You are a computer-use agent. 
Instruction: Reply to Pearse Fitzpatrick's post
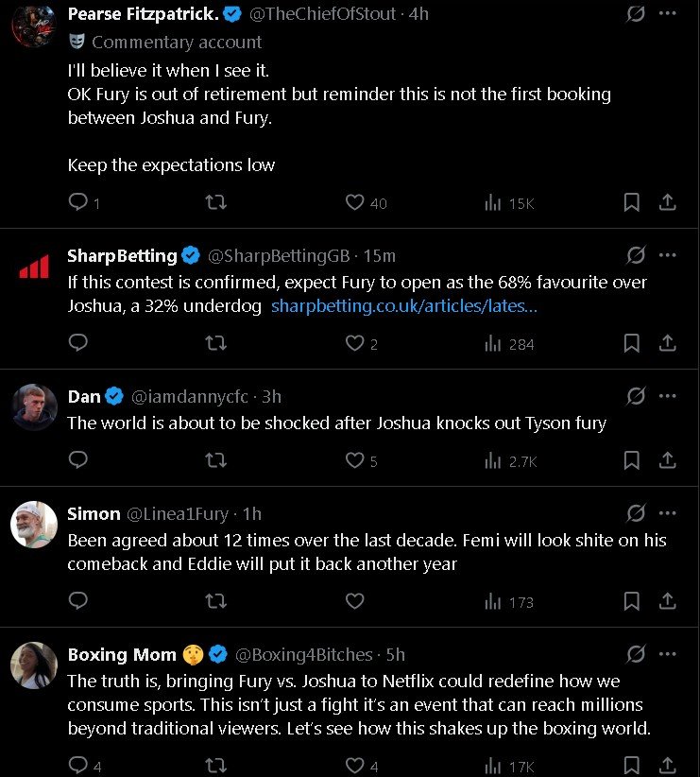coord(78,202)
